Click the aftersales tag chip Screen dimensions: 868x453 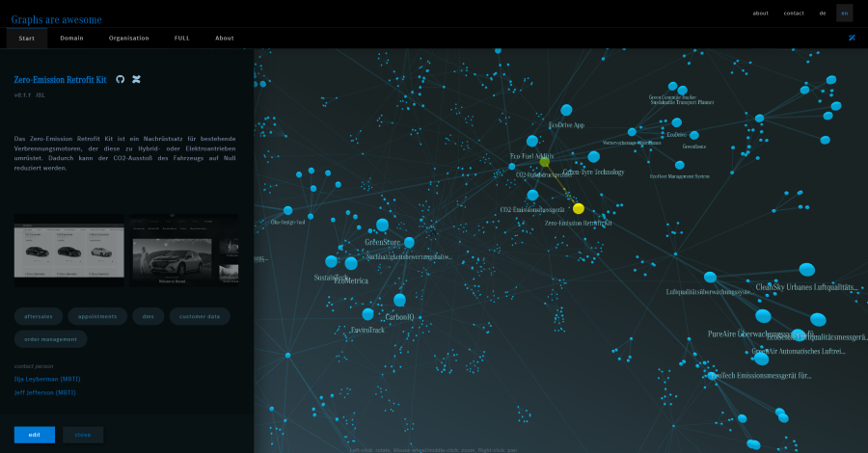pos(40,316)
